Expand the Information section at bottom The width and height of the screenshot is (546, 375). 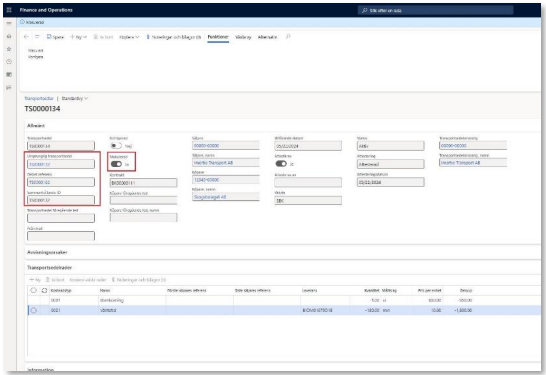40,370
